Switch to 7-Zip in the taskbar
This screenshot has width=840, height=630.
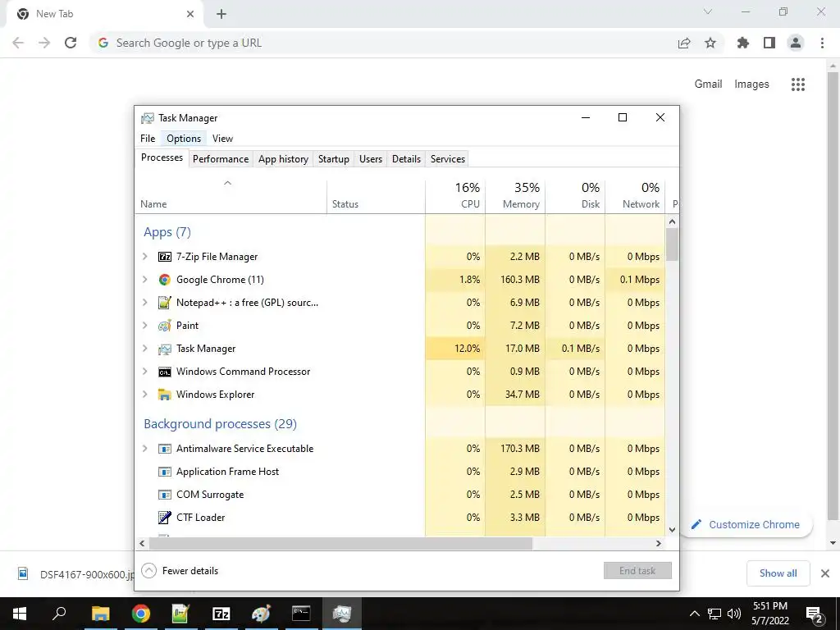[x=221, y=614]
